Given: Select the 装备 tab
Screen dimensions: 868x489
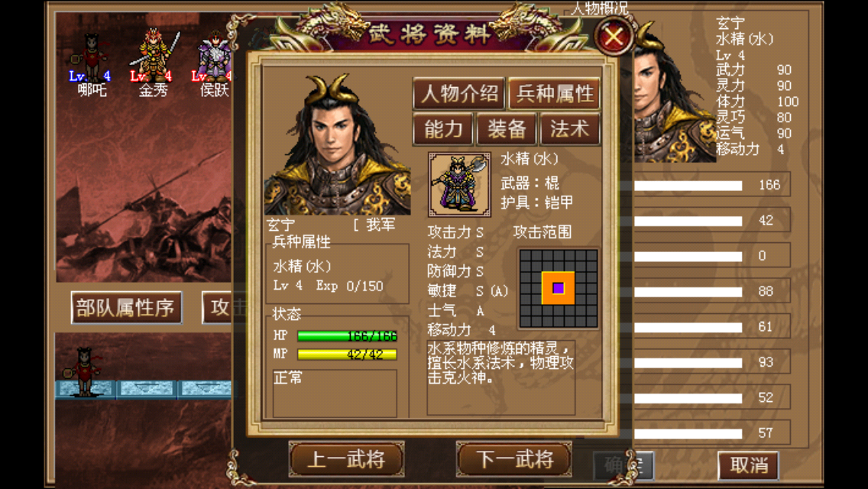Looking at the screenshot, I should point(506,129).
